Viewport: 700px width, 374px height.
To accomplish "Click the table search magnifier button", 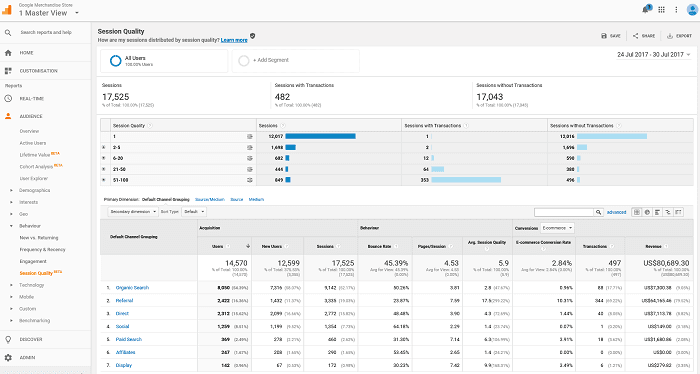I will [599, 212].
